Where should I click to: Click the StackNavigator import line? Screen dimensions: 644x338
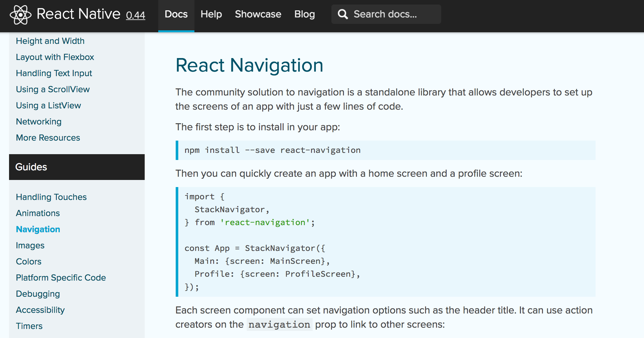pyautogui.click(x=232, y=210)
